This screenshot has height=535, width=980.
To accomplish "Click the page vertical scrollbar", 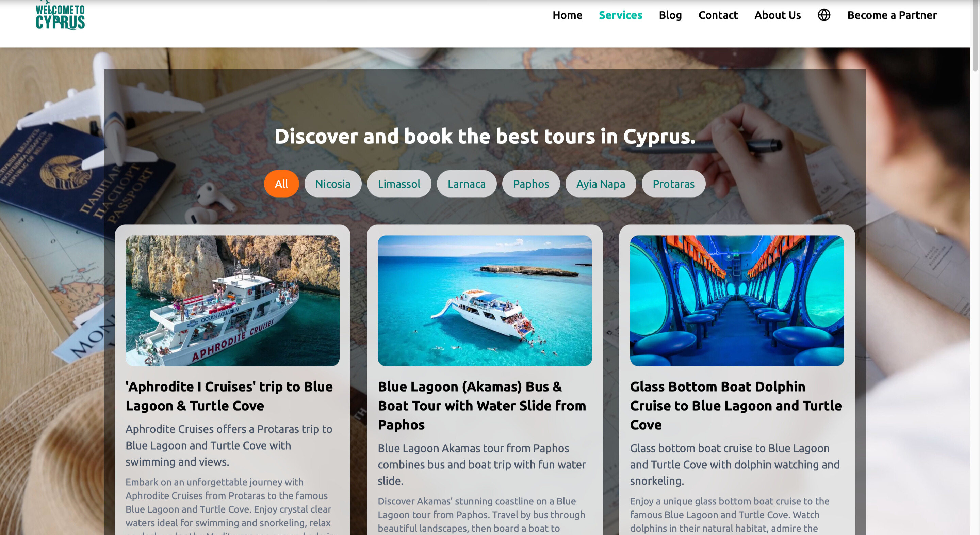I will point(975,267).
